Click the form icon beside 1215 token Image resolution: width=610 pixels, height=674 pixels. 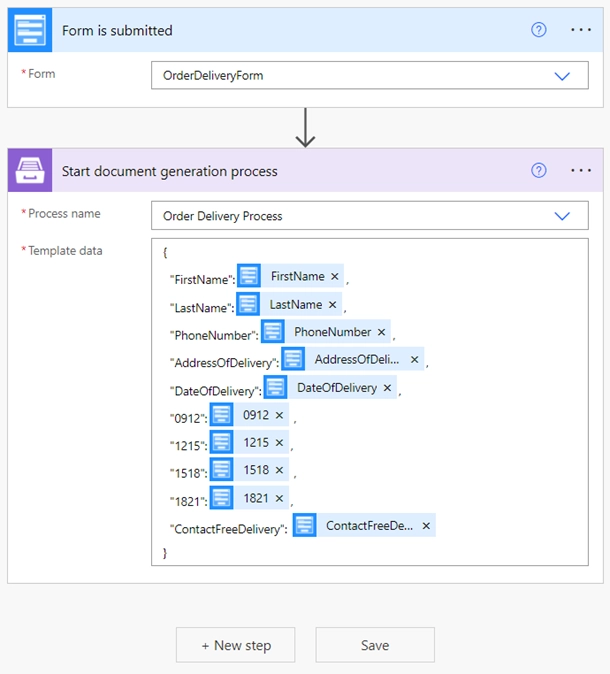pyautogui.click(x=221, y=442)
